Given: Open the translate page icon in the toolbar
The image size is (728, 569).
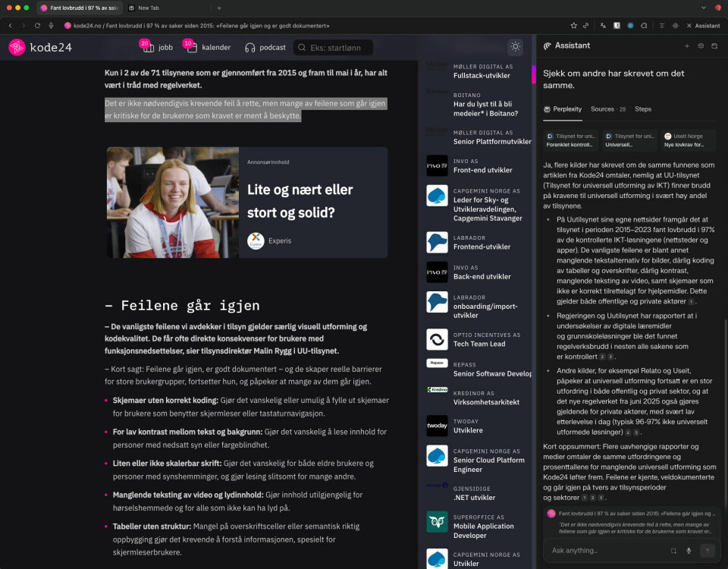Looking at the screenshot, I should (603, 26).
